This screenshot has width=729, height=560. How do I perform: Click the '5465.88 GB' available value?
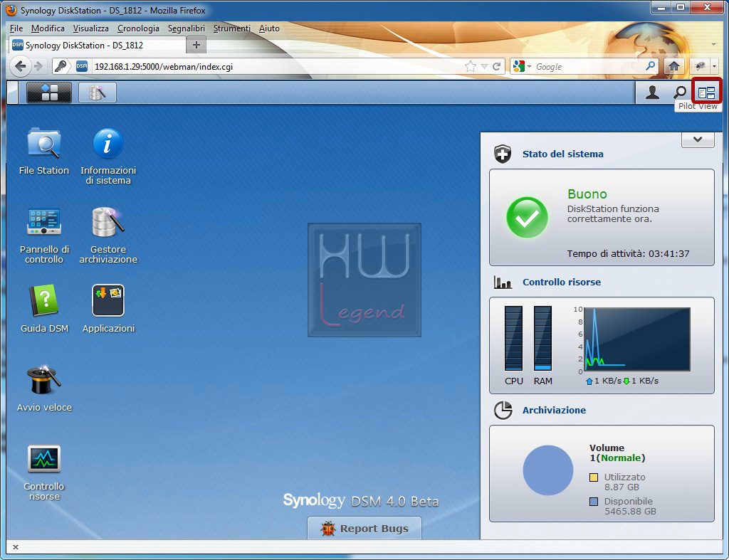(x=630, y=511)
